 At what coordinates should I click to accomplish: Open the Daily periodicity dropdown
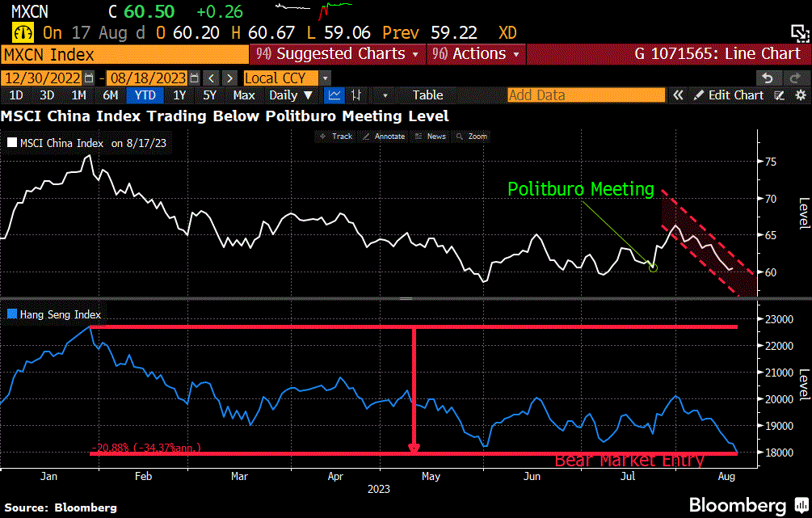291,95
